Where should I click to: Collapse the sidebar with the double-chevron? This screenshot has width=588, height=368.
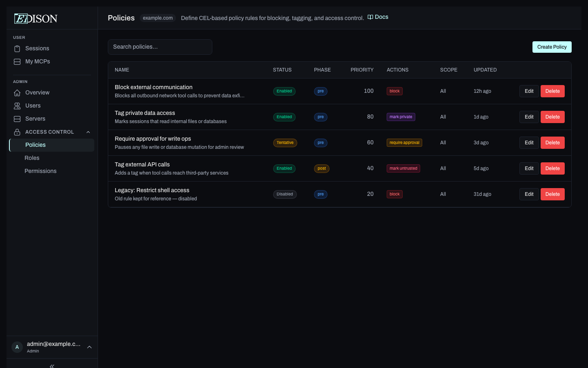coord(51,365)
